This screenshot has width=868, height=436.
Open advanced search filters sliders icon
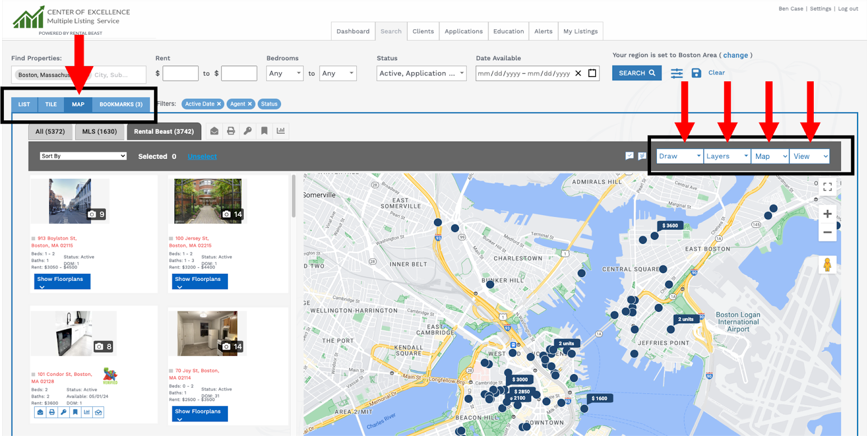click(x=676, y=73)
